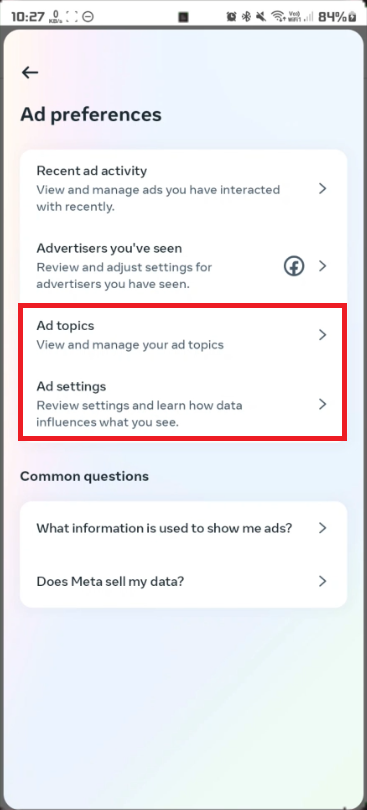This screenshot has width=367, height=810.
Task: Open the Recent ad activity chevron
Action: (323, 189)
